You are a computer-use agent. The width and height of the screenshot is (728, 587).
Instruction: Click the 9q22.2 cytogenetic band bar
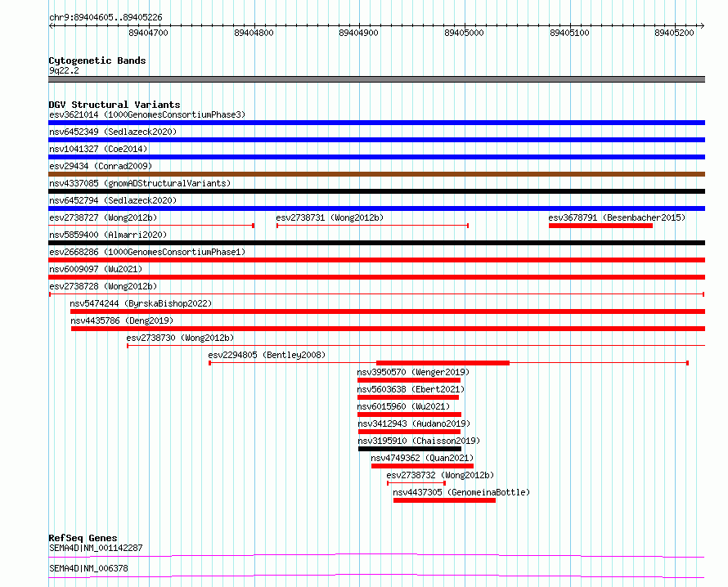376,79
